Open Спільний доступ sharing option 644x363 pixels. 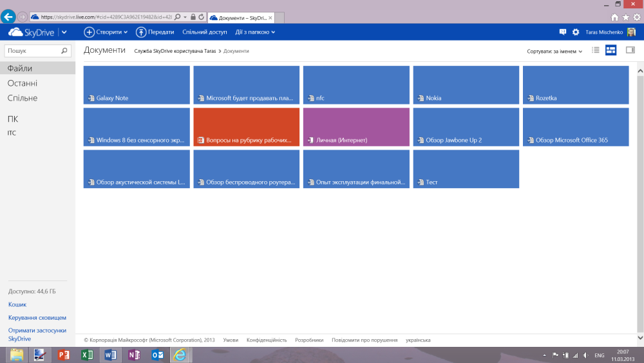pos(205,32)
